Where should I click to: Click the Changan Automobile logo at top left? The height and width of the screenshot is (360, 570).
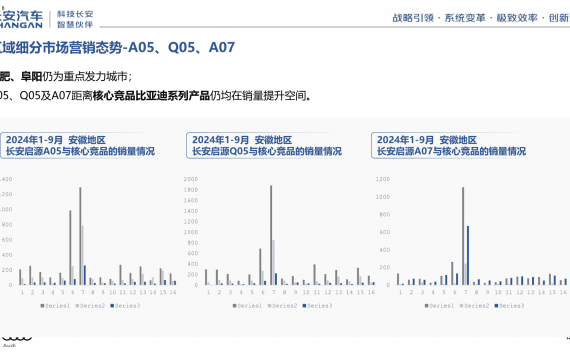point(21,19)
